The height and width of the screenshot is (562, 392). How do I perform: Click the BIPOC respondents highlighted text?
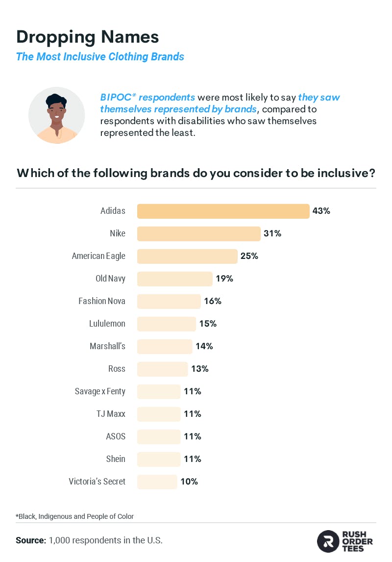147,97
